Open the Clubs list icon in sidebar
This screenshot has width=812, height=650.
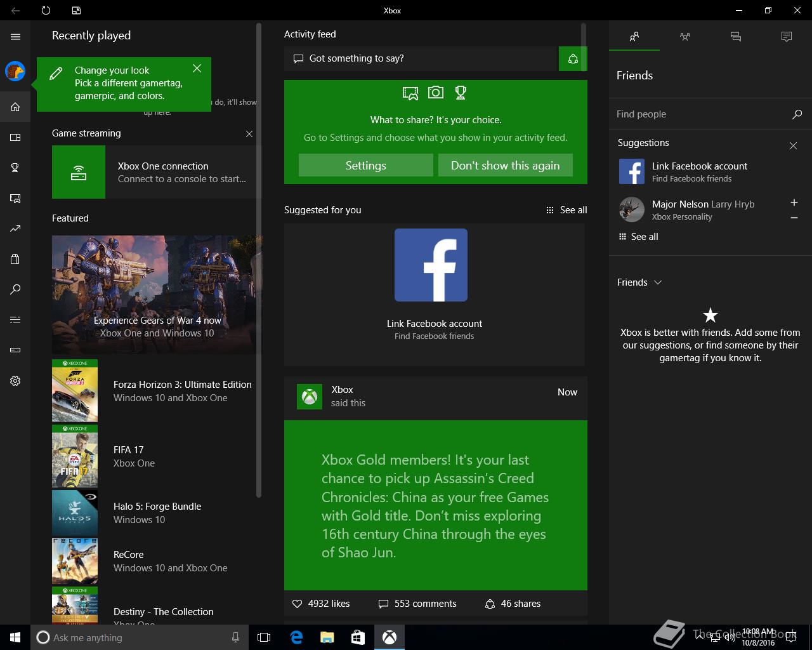pyautogui.click(x=15, y=319)
